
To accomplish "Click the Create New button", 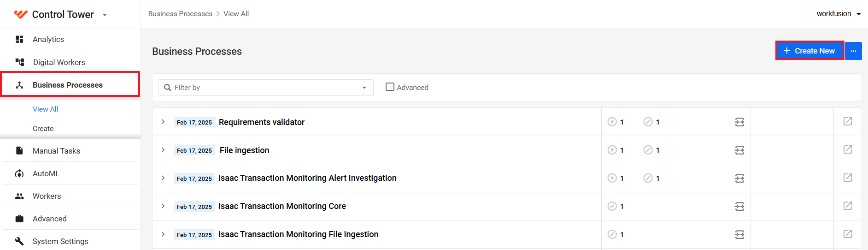I will 809,51.
